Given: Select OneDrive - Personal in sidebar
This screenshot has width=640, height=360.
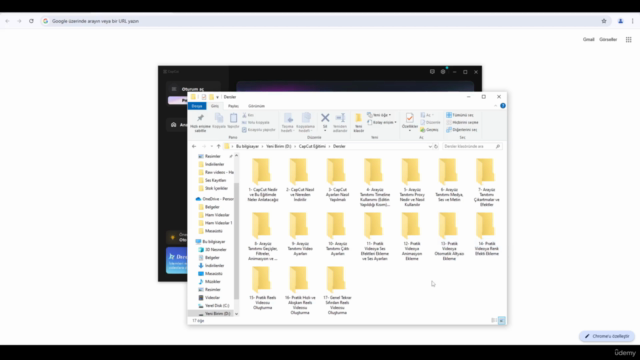Looking at the screenshot, I should [x=214, y=199].
